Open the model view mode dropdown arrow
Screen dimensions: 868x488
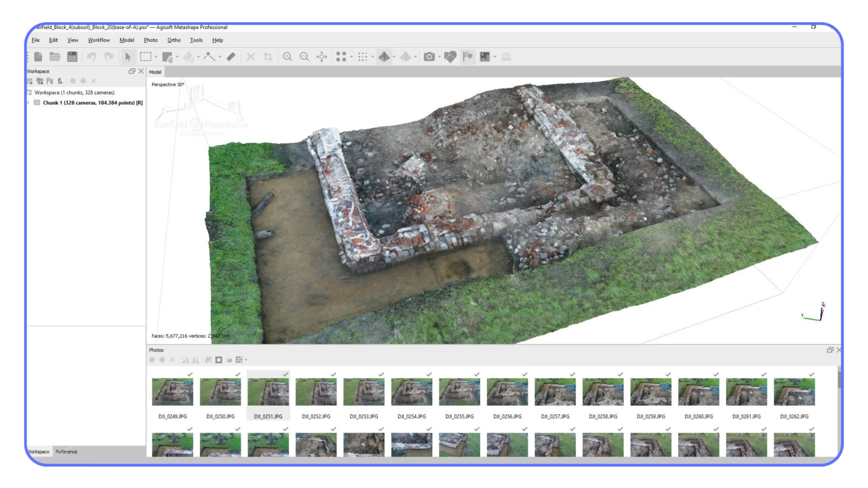click(x=394, y=57)
